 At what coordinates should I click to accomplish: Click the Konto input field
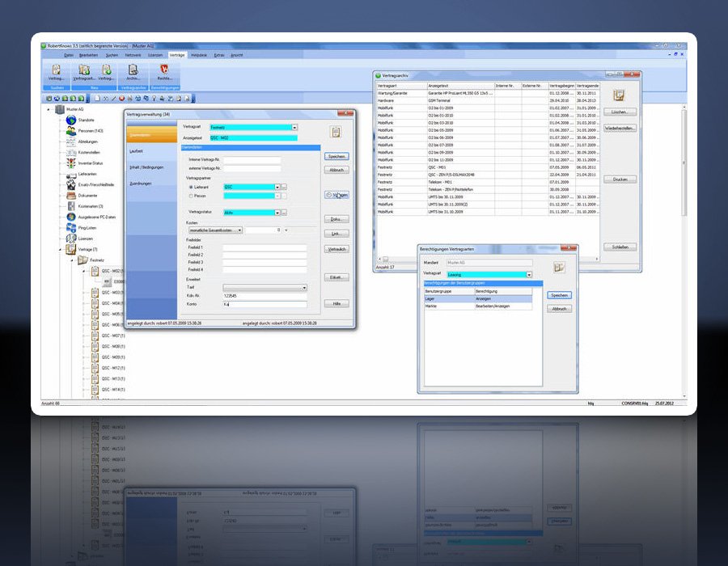coord(265,304)
